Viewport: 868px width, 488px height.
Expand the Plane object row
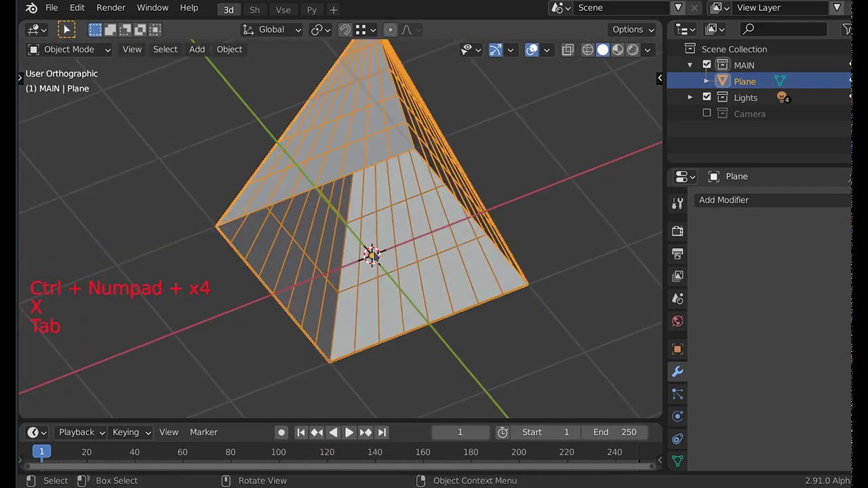coord(707,81)
